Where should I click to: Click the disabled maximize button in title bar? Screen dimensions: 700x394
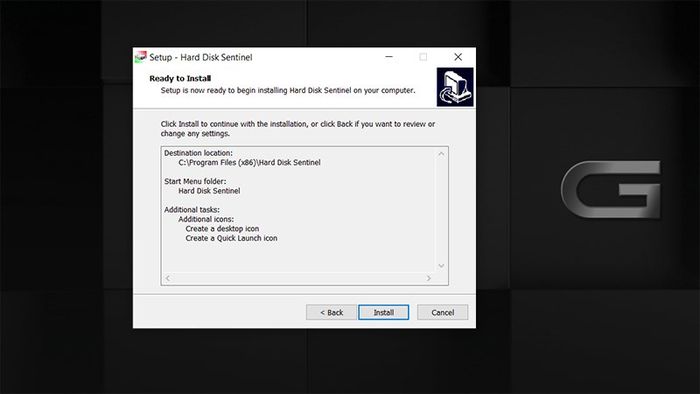[423, 57]
